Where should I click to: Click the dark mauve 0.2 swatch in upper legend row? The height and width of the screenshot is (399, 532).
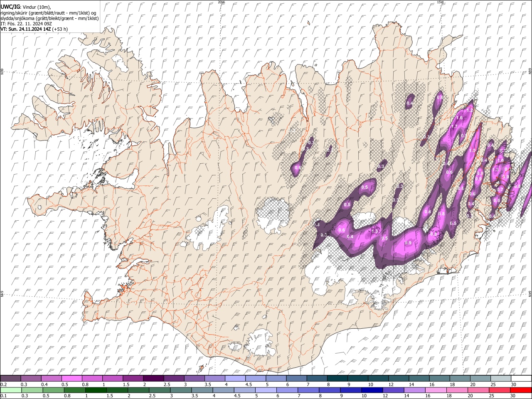10,379
